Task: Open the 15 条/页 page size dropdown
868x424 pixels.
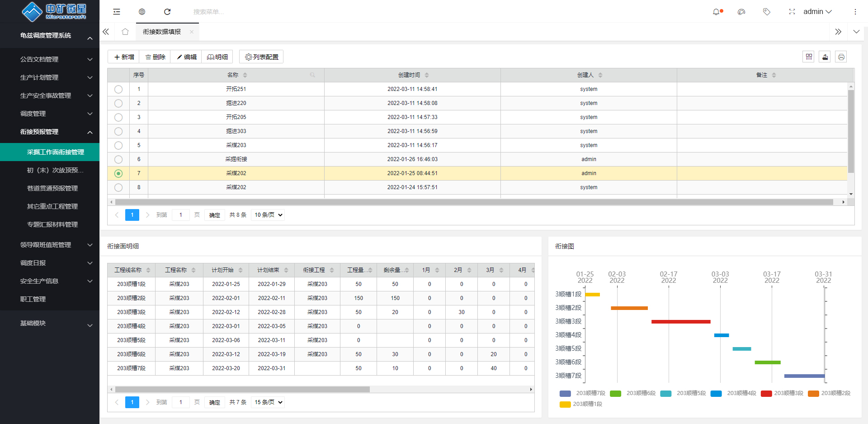Action: click(269, 402)
